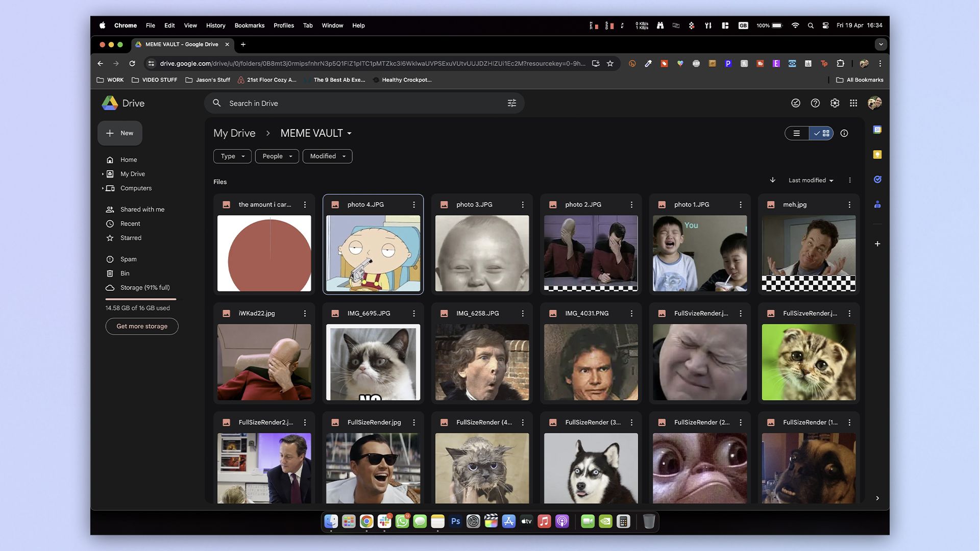
Task: Open Drive Help via question mark icon
Action: click(x=815, y=103)
